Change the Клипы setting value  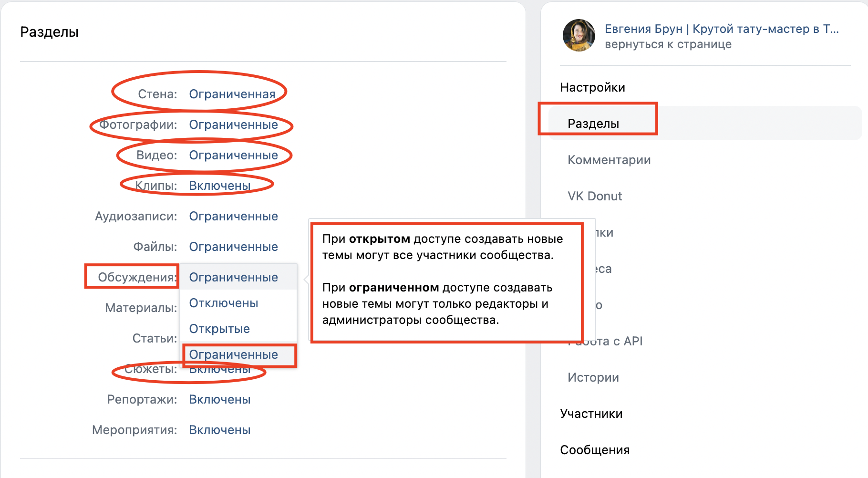tap(220, 186)
